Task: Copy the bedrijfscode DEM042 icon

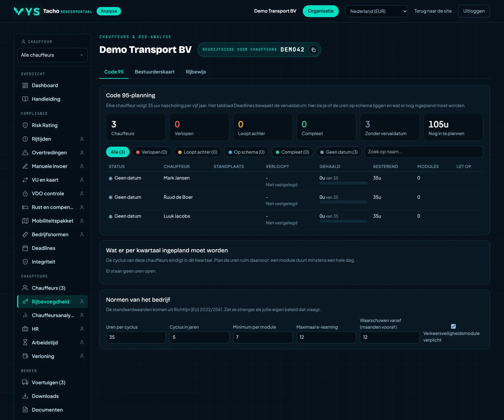Action: [x=313, y=50]
